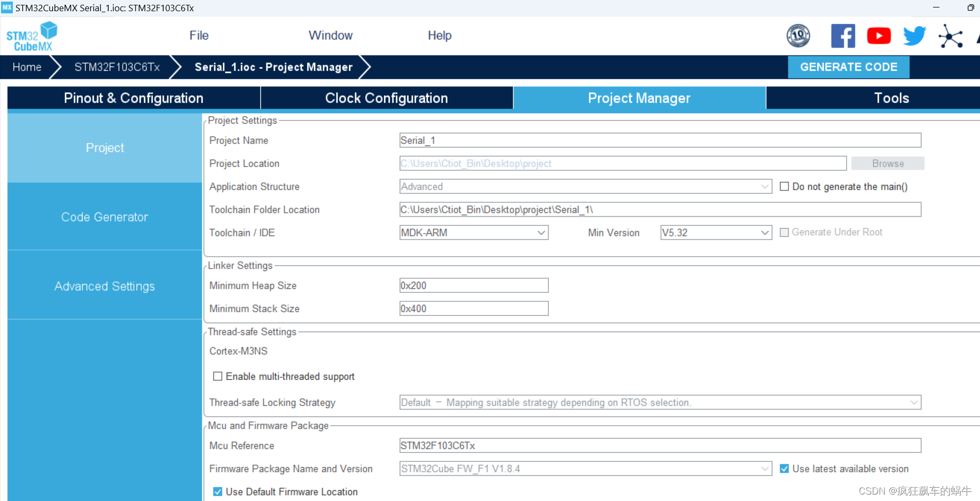The image size is (980, 501).
Task: Check Do not generate the main()
Action: pyautogui.click(x=784, y=186)
